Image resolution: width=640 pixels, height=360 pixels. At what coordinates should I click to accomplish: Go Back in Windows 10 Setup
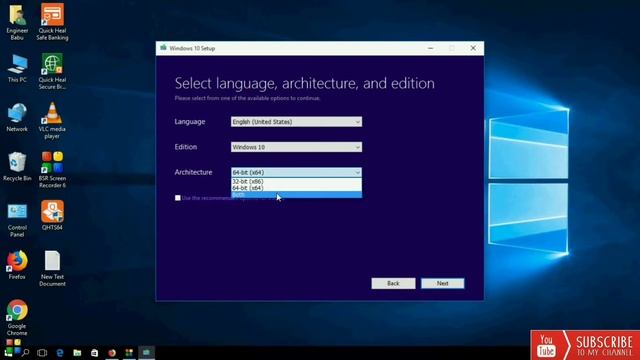pos(393,283)
